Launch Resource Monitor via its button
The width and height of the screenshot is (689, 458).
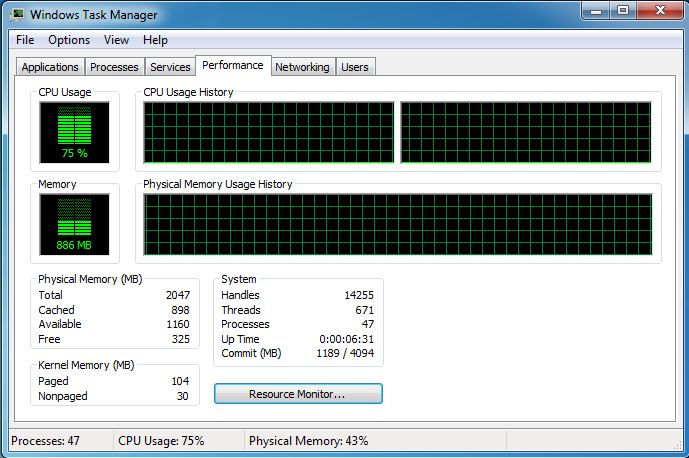[x=298, y=394]
